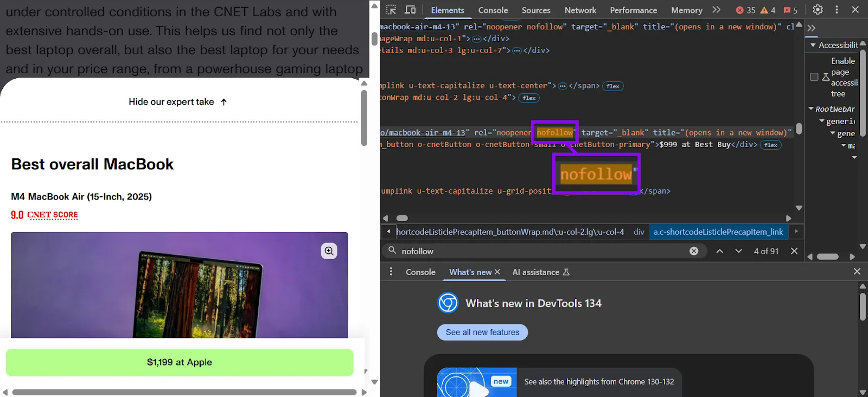This screenshot has width=868, height=397.
Task: Collapse the generic accessibility node
Action: click(822, 121)
